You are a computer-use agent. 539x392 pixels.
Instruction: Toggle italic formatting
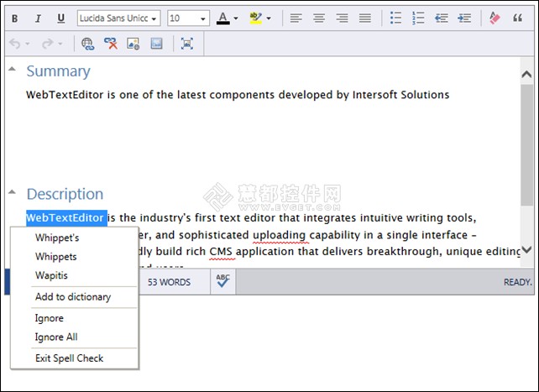[x=38, y=18]
